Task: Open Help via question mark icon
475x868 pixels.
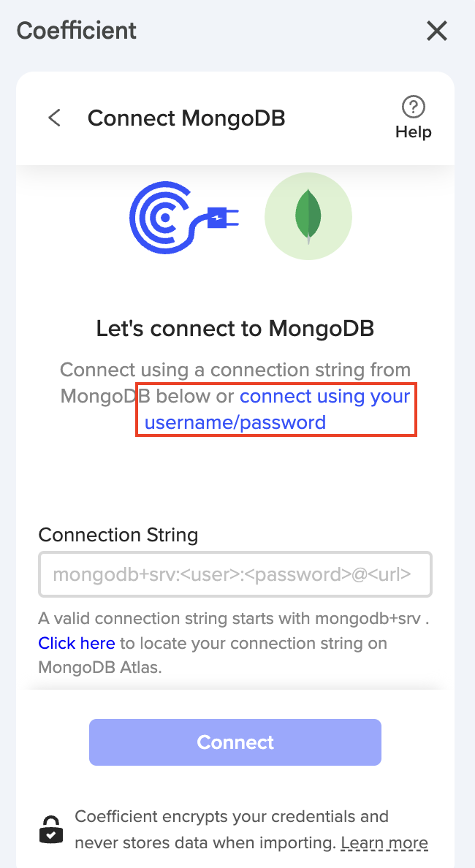Action: click(414, 107)
